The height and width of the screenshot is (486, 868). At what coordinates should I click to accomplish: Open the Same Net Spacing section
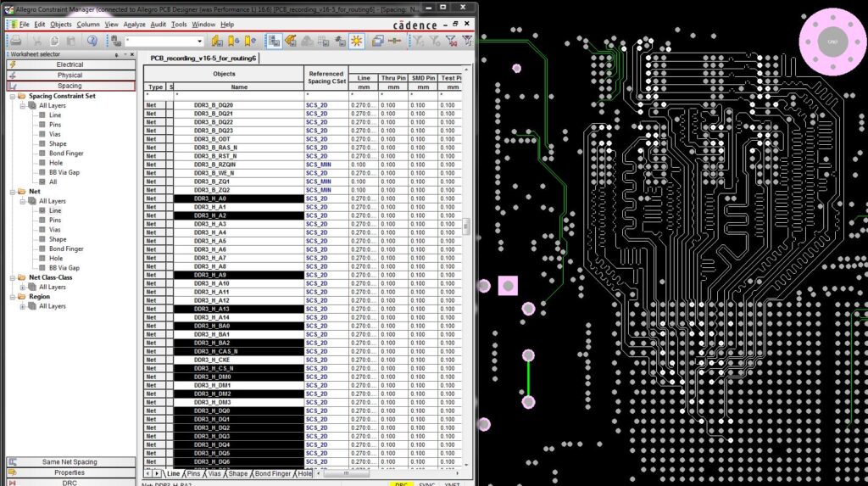[x=70, y=462]
